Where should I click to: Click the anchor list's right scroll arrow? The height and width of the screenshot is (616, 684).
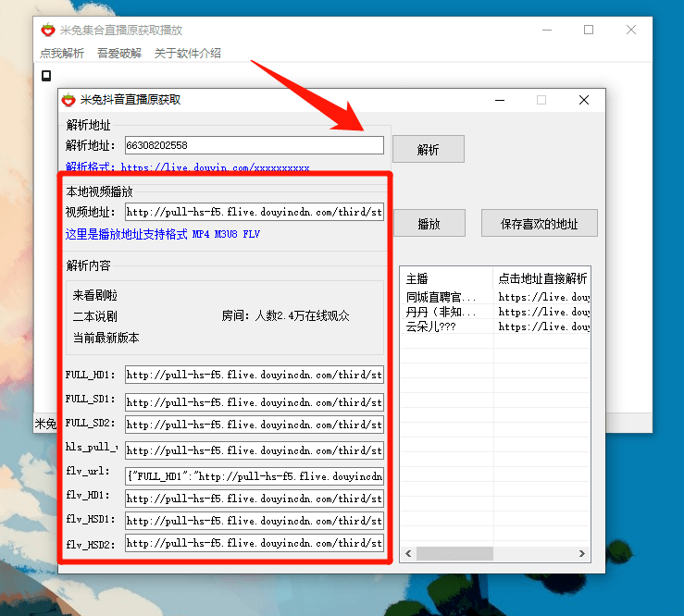[582, 554]
